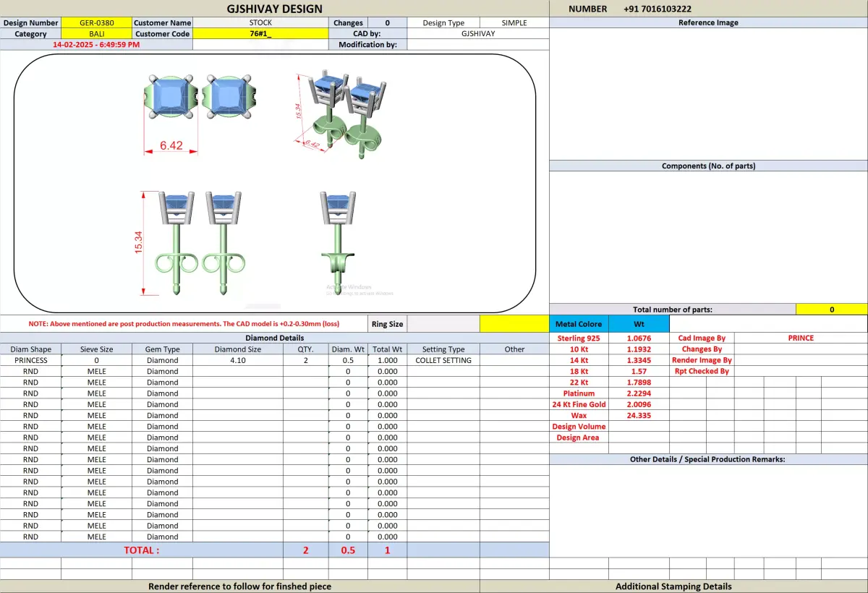Click the Changes label cell
868x593 pixels.
click(348, 22)
